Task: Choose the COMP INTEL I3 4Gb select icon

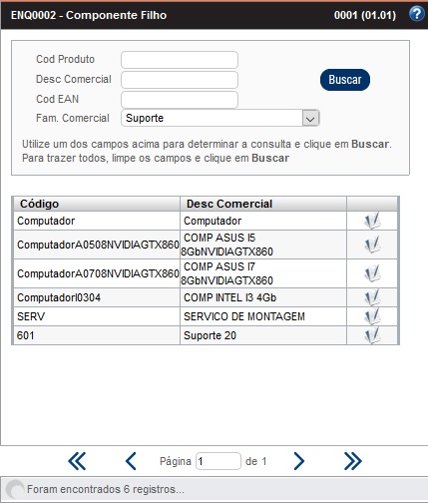Action: 372,297
